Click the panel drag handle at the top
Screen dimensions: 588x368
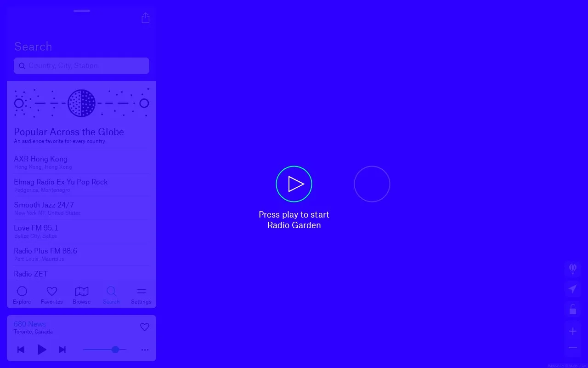pos(82,11)
